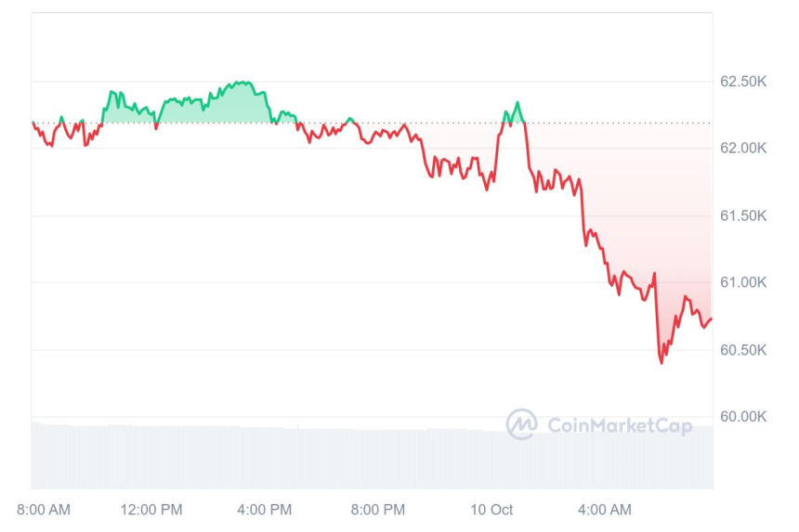Click the 4:00 PM time label

pyautogui.click(x=265, y=510)
